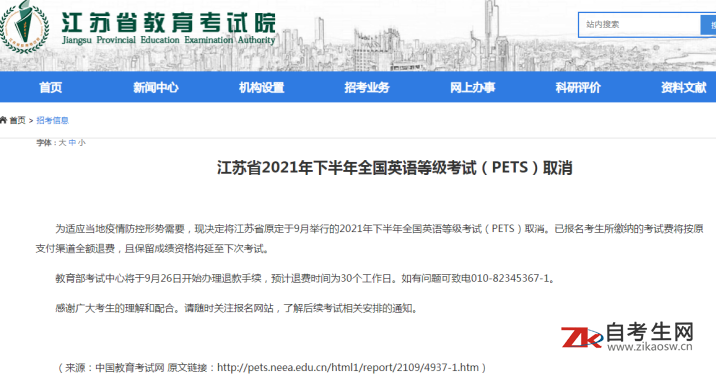
Task: Open the pets.neea.edu.cn original source link
Action: pos(348,367)
